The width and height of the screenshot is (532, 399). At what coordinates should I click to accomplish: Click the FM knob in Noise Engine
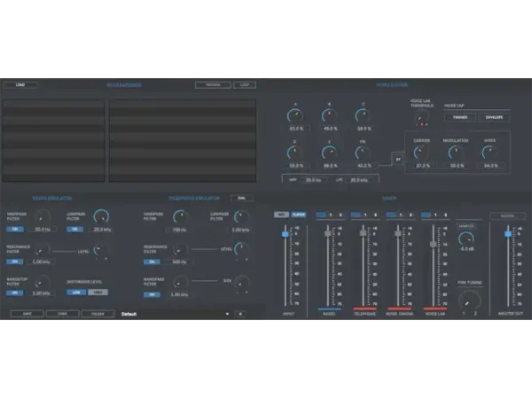point(363,153)
